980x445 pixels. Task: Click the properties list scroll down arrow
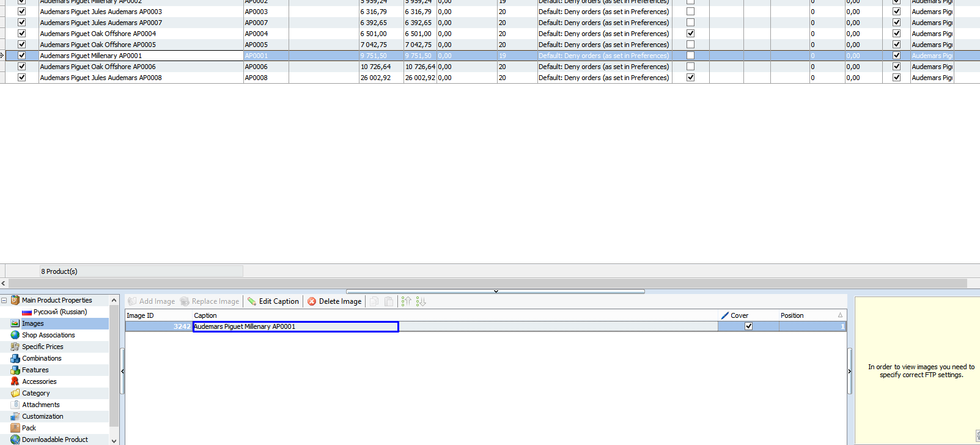(x=114, y=440)
